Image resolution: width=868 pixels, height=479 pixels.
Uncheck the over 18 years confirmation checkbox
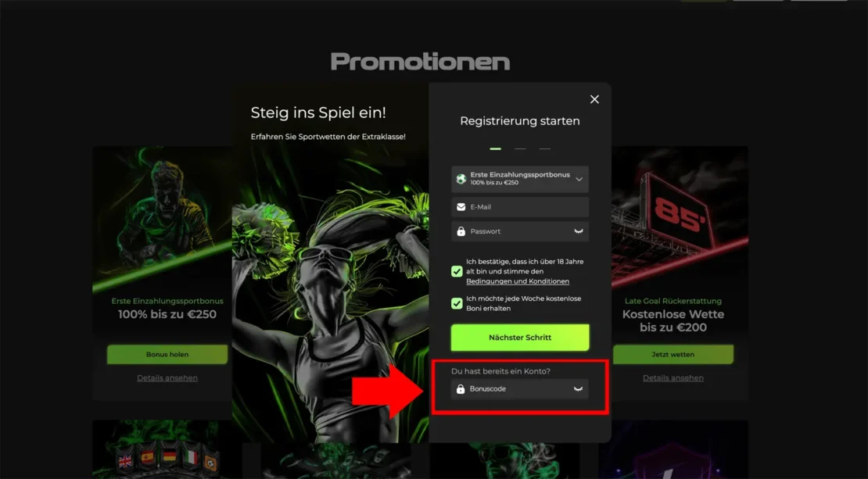[x=457, y=272]
